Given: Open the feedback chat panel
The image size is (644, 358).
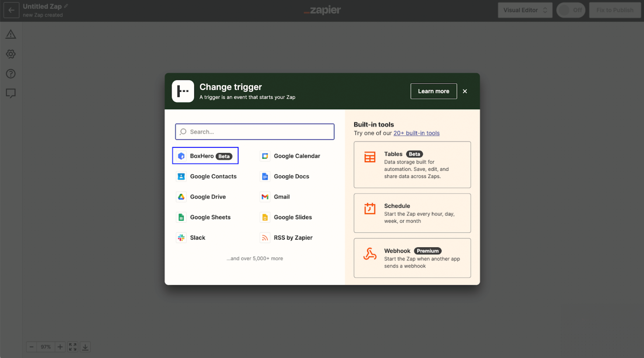Looking at the screenshot, I should (11, 93).
